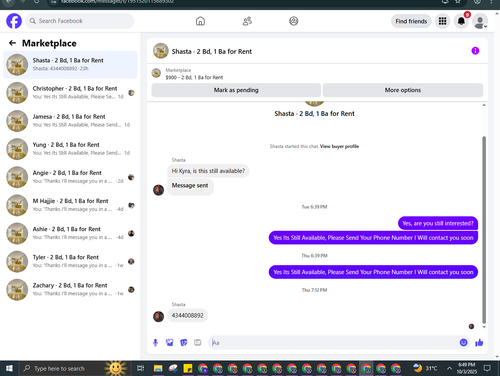This screenshot has height=376, width=500.
Task: Click the 'Yes, are you still interested?' message
Action: pos(438,223)
